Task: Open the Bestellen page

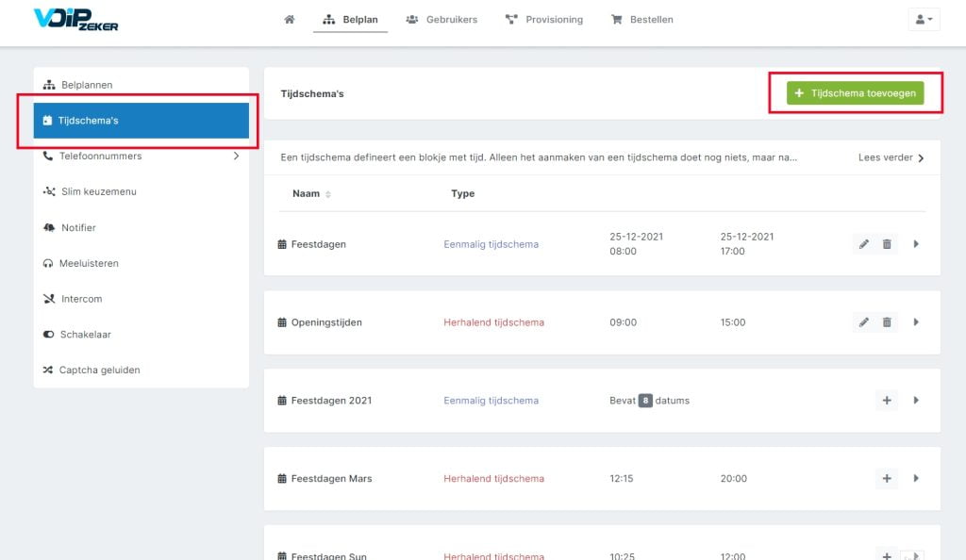Action: point(641,19)
